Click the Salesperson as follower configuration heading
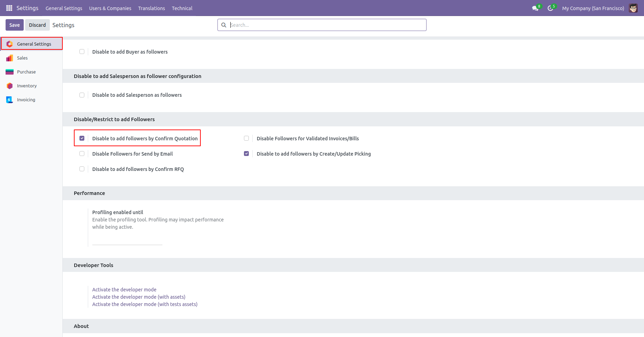 138,76
